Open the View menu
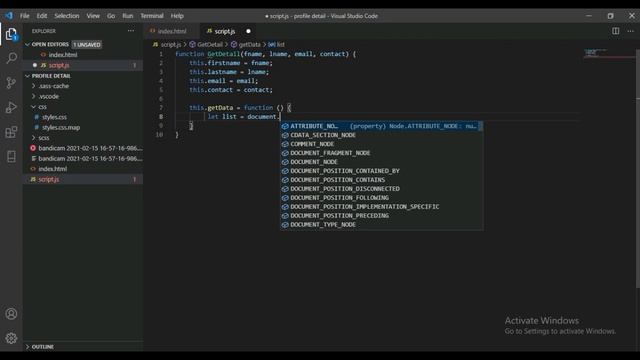 coord(93,16)
